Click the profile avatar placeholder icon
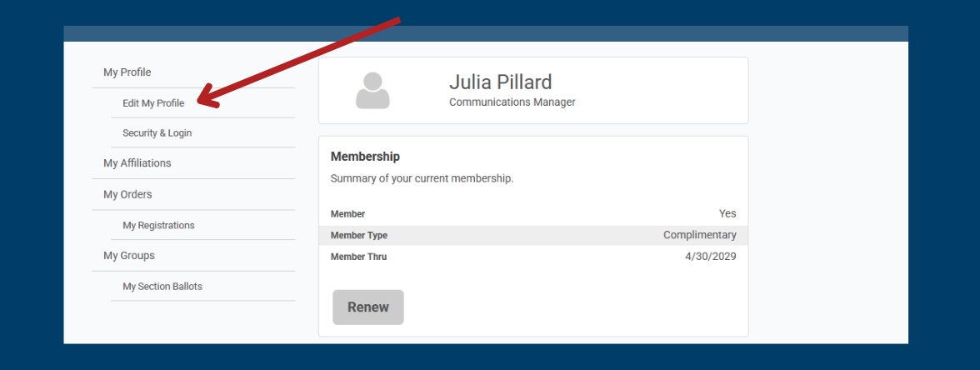The image size is (980, 370). (x=372, y=91)
